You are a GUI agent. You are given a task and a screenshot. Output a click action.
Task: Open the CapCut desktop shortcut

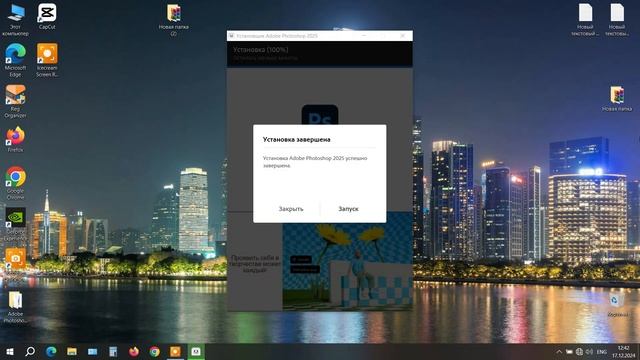point(47,16)
